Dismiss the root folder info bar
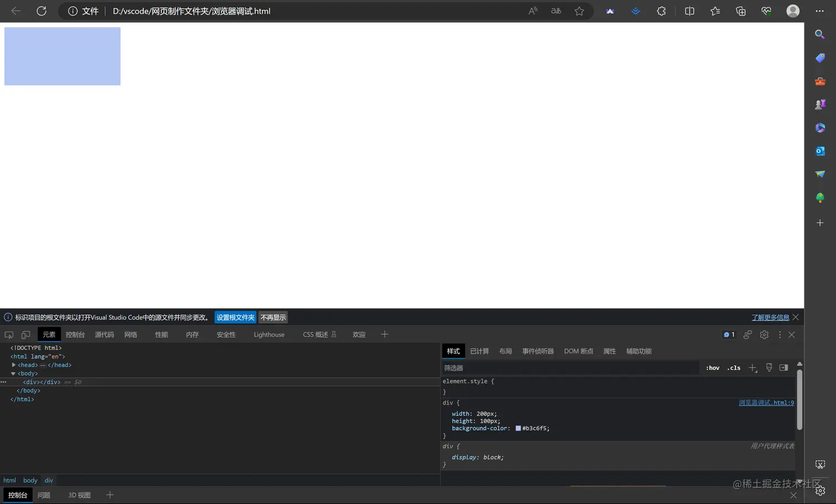 coord(796,317)
